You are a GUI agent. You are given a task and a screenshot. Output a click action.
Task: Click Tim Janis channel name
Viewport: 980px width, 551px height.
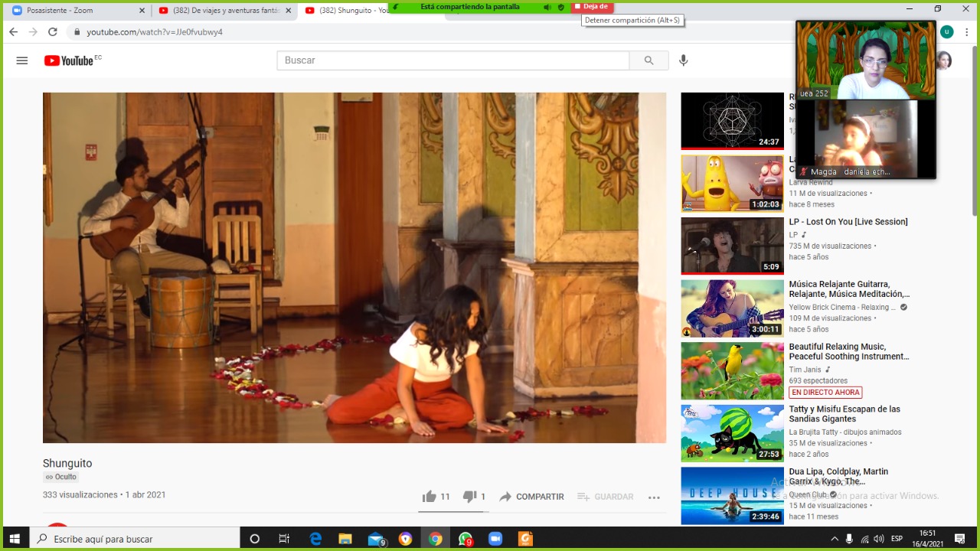point(805,370)
